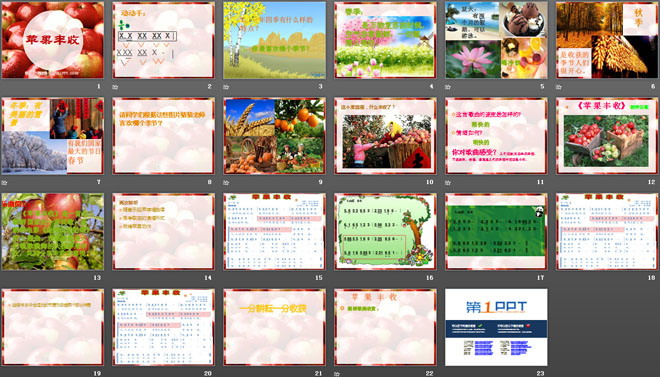Click the slide number label 12
This screenshot has width=660, height=377.
coord(652,182)
